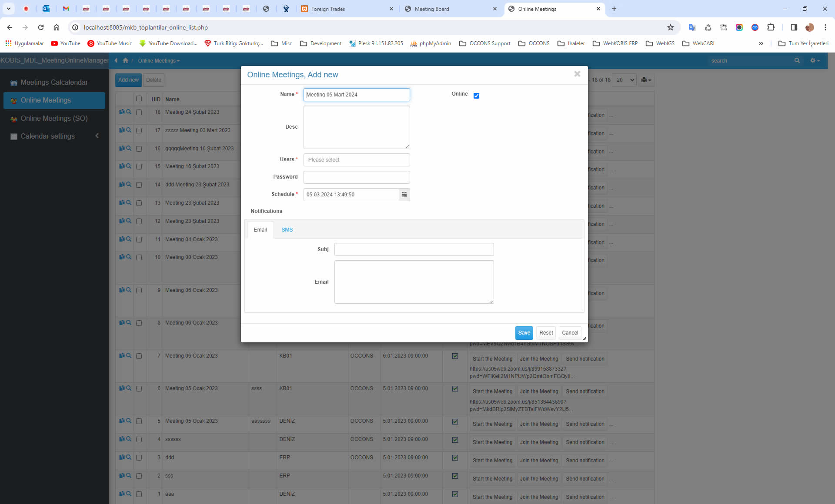Click into the Name input field
This screenshot has height=504, width=835.
pyautogui.click(x=357, y=95)
